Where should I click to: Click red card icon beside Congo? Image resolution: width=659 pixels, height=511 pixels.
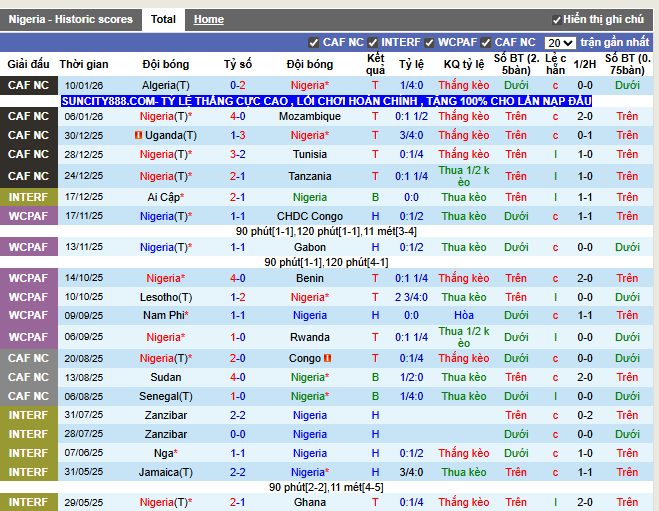(328, 358)
